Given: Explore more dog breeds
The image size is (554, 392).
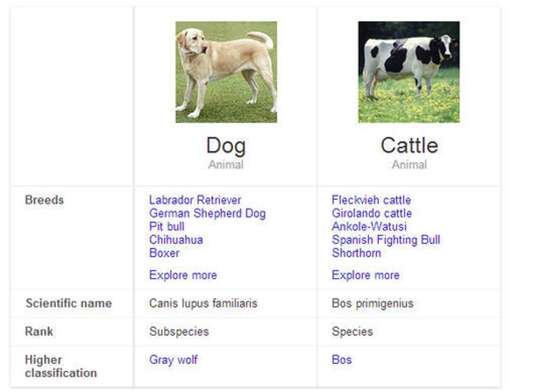Looking at the screenshot, I should 183,275.
